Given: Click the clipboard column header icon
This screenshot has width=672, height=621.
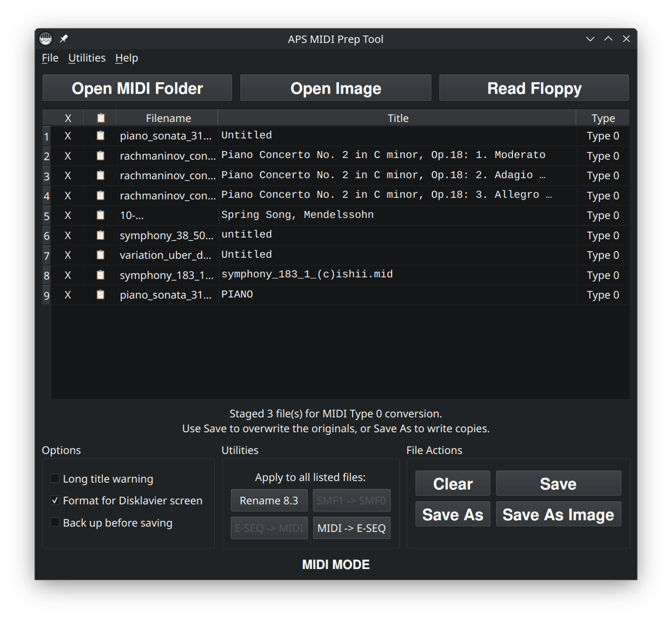Looking at the screenshot, I should pyautogui.click(x=100, y=118).
